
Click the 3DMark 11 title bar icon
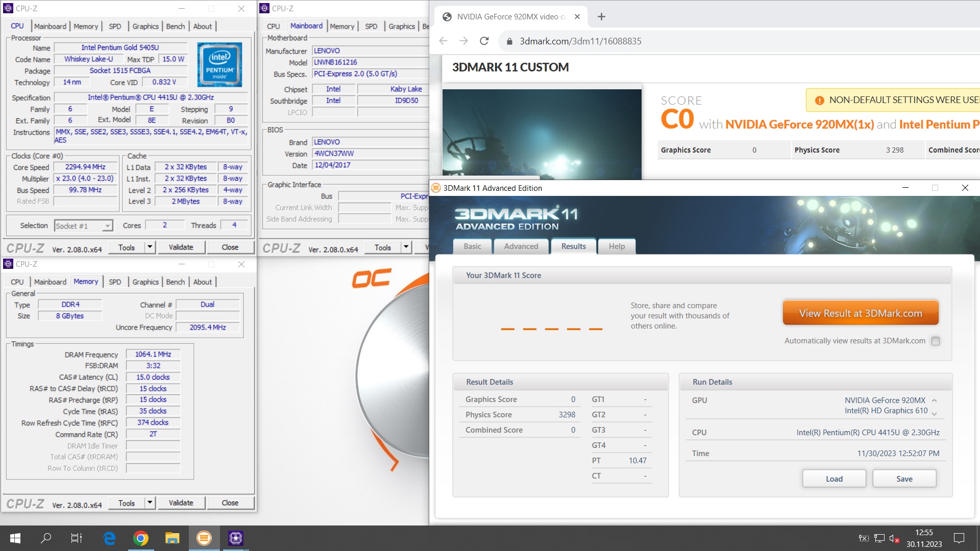[436, 188]
